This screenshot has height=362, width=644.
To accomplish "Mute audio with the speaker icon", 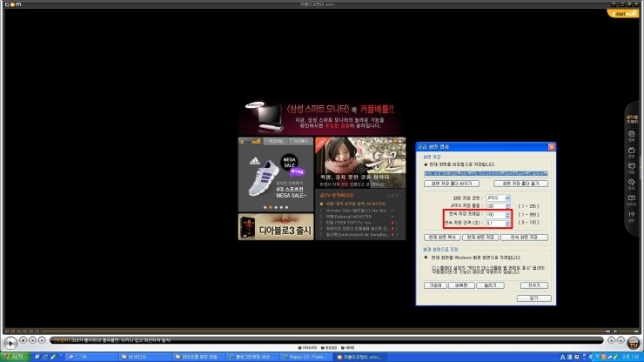I will tap(614, 331).
